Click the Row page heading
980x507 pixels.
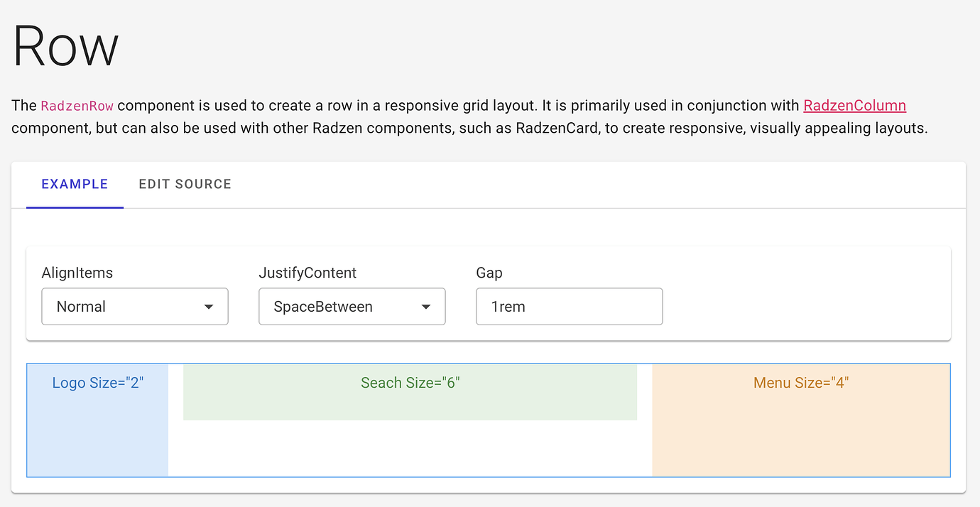pyautogui.click(x=65, y=47)
